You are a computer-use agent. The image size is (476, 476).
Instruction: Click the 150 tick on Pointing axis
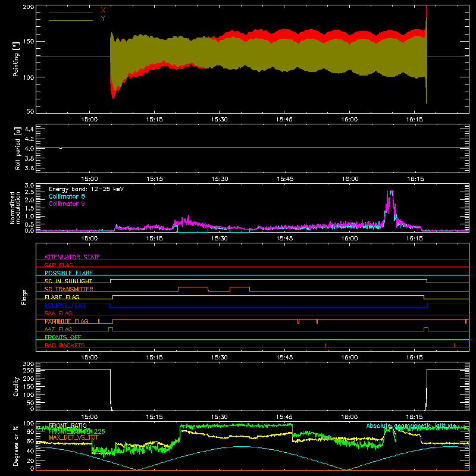pos(29,42)
